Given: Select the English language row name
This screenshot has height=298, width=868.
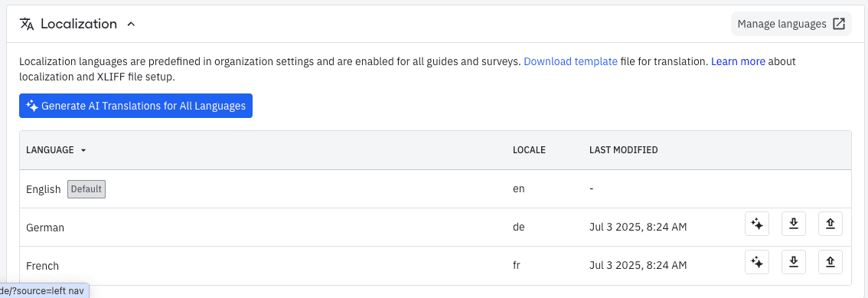Looking at the screenshot, I should click(x=43, y=189).
